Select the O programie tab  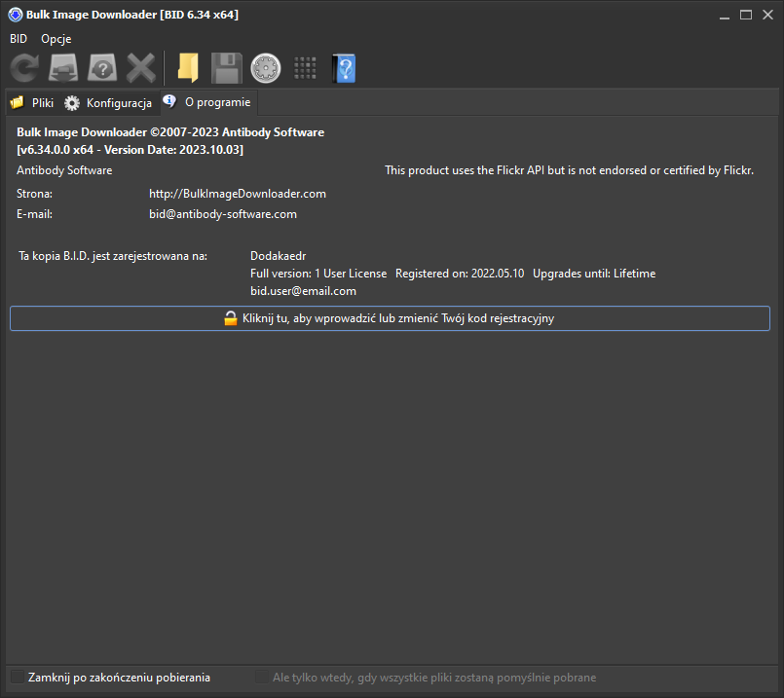click(208, 102)
